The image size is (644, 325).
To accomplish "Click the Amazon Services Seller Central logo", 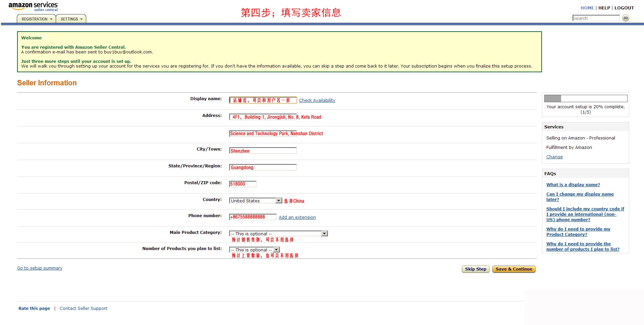I will [33, 6].
